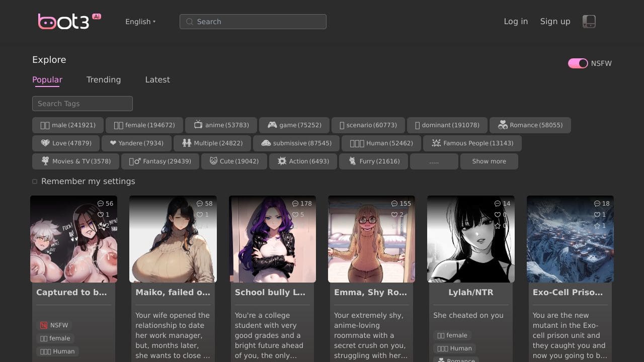The height and width of the screenshot is (362, 644).
Task: Click the School bully L... card title
Action: pyautogui.click(x=270, y=292)
